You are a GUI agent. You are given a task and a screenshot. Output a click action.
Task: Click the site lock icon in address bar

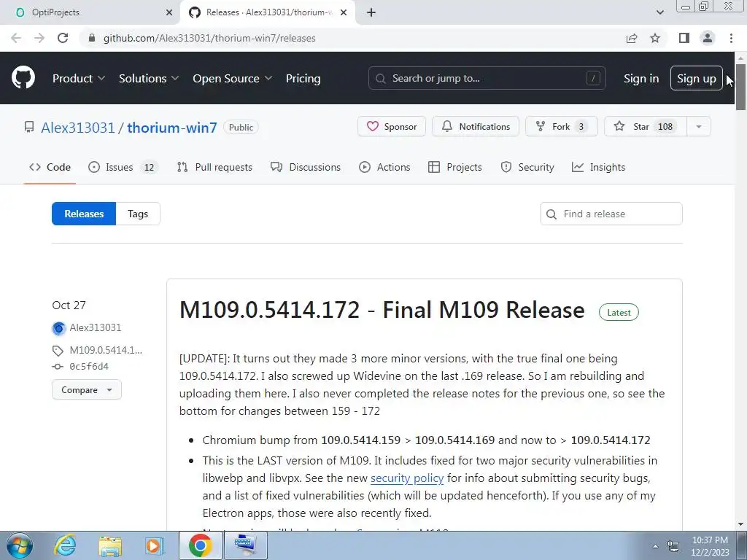click(x=92, y=38)
